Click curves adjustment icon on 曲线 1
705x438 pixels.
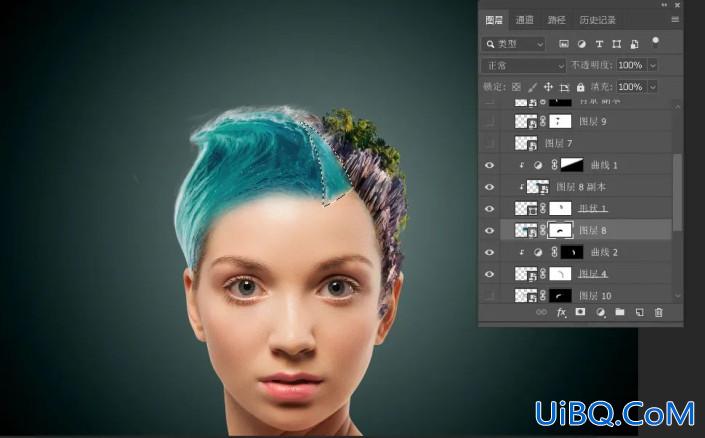coord(538,165)
